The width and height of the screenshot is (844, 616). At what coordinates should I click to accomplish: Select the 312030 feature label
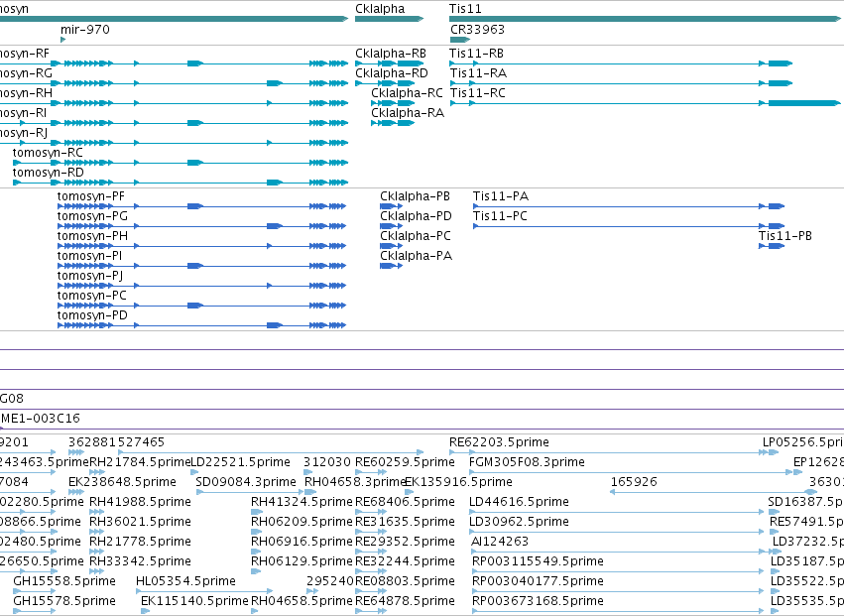[x=327, y=462]
